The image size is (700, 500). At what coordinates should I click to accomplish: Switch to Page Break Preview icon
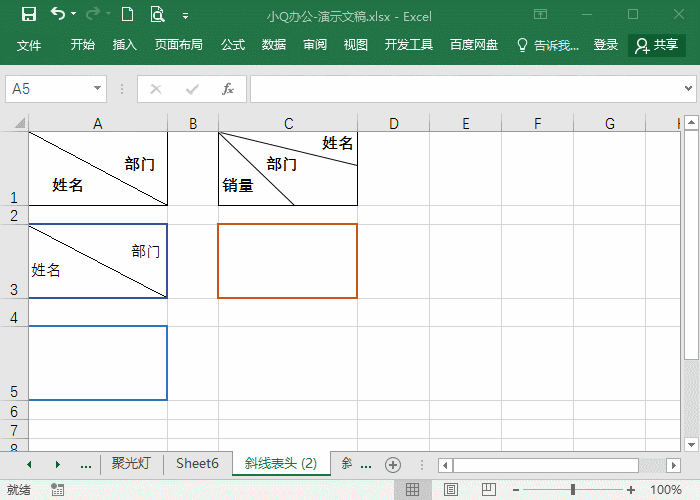pyautogui.click(x=489, y=489)
